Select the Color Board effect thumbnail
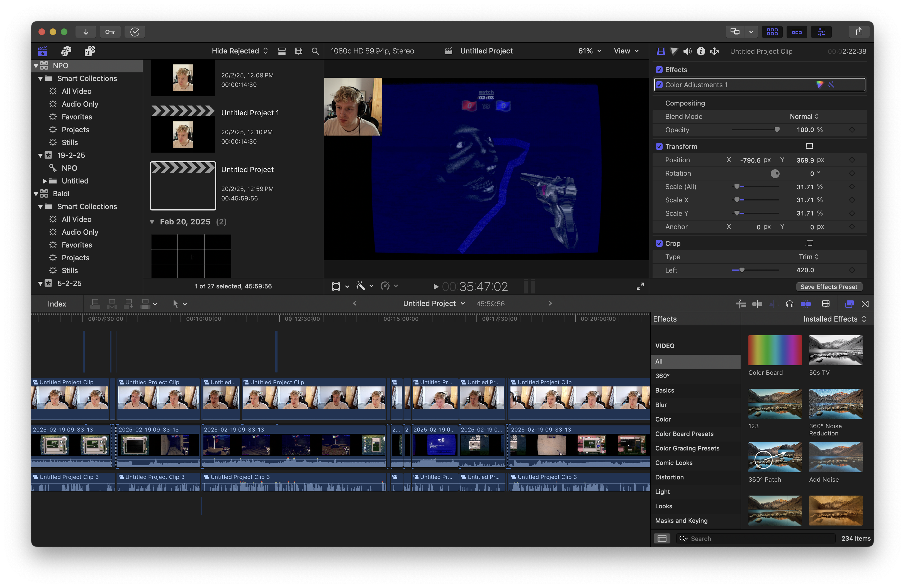Image resolution: width=905 pixels, height=588 pixels. tap(775, 350)
